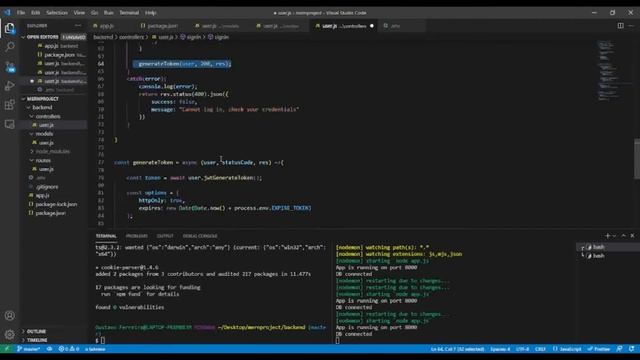Open the Help menu
The height and width of the screenshot is (360, 640).
(x=151, y=13)
